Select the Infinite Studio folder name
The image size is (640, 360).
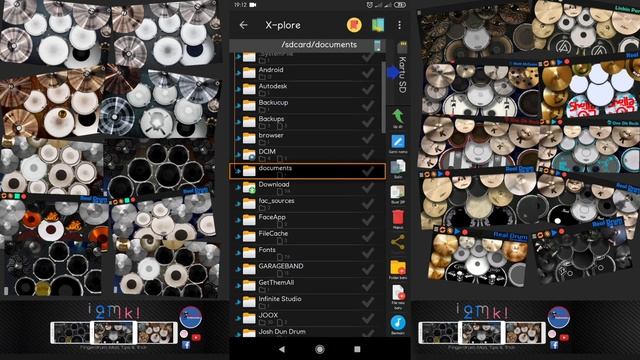[280, 299]
